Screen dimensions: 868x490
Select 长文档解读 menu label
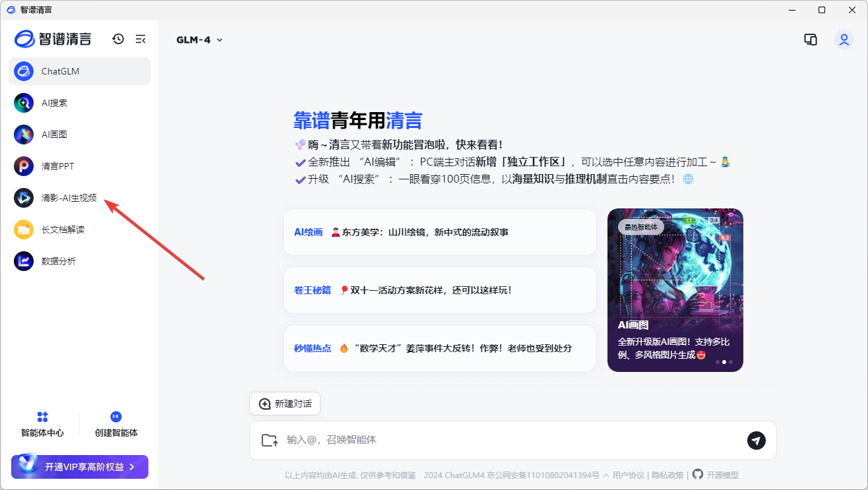63,230
